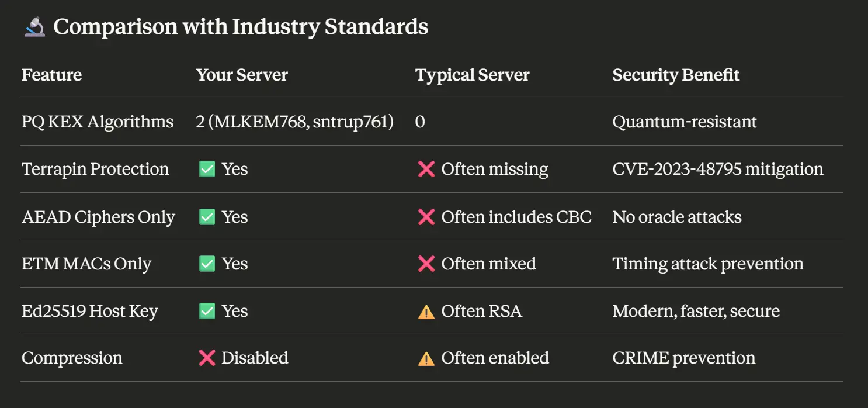The image size is (868, 408).
Task: Click the red X beside Disabled
Action: (207, 358)
